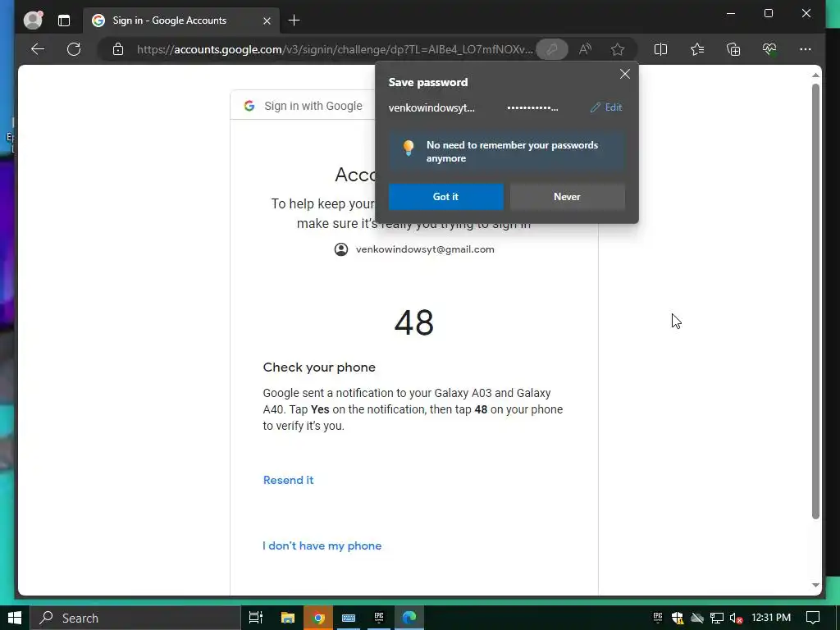This screenshot has height=630, width=840.
Task: Edit the saved password credentials
Action: (x=606, y=107)
